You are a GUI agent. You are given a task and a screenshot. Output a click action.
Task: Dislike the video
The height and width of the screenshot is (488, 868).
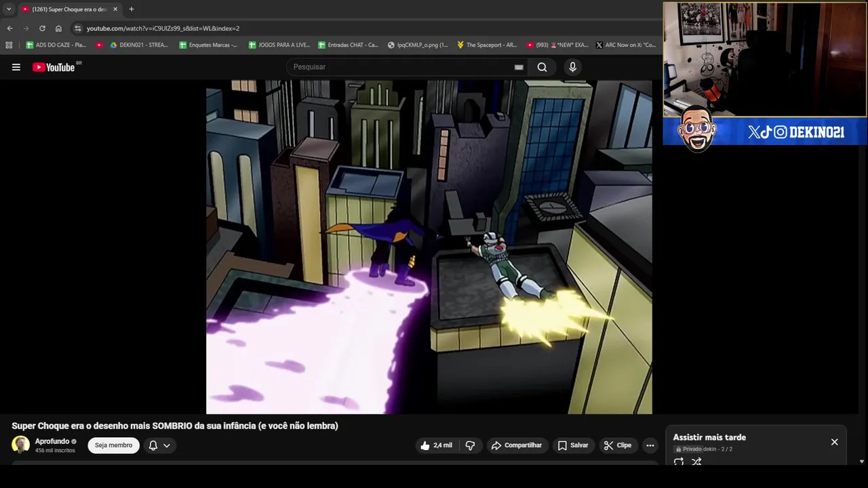(x=470, y=445)
